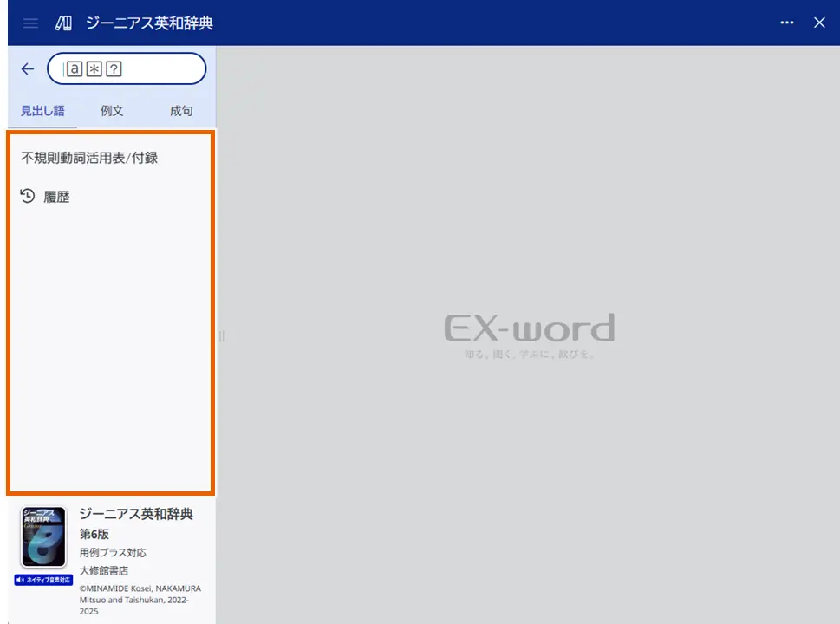Switch to the 例文 tab
This screenshot has height=624, width=840.
tap(112, 111)
